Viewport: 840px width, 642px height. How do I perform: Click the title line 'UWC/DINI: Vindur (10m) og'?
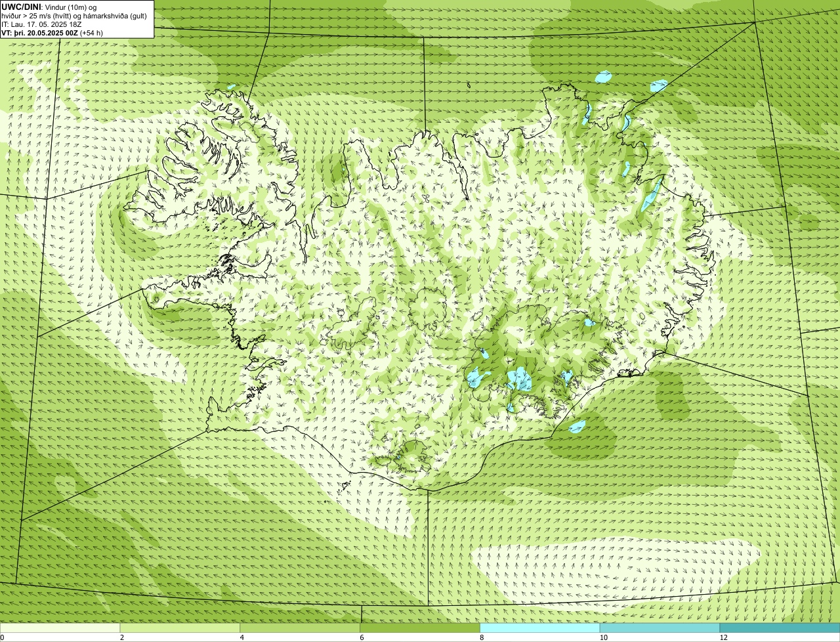(x=49, y=7)
